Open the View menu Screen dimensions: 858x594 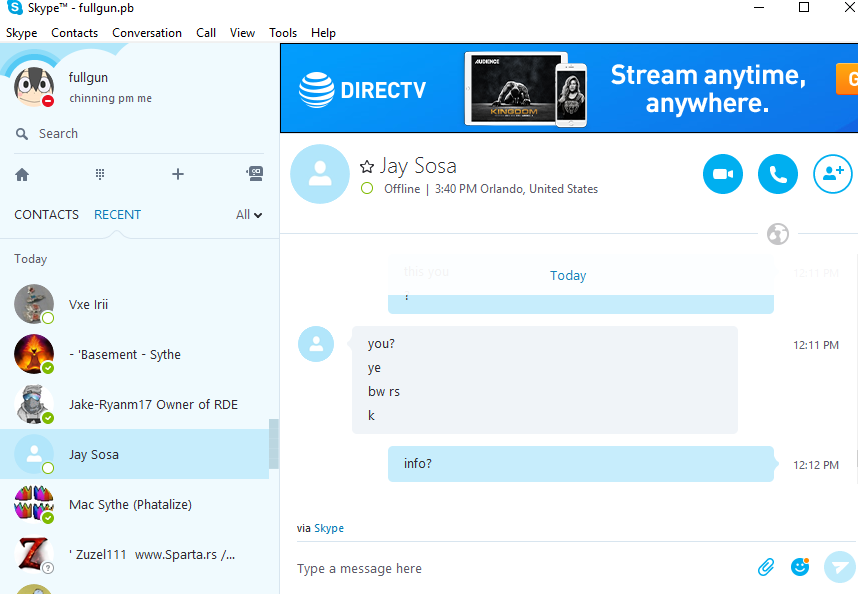(x=242, y=33)
